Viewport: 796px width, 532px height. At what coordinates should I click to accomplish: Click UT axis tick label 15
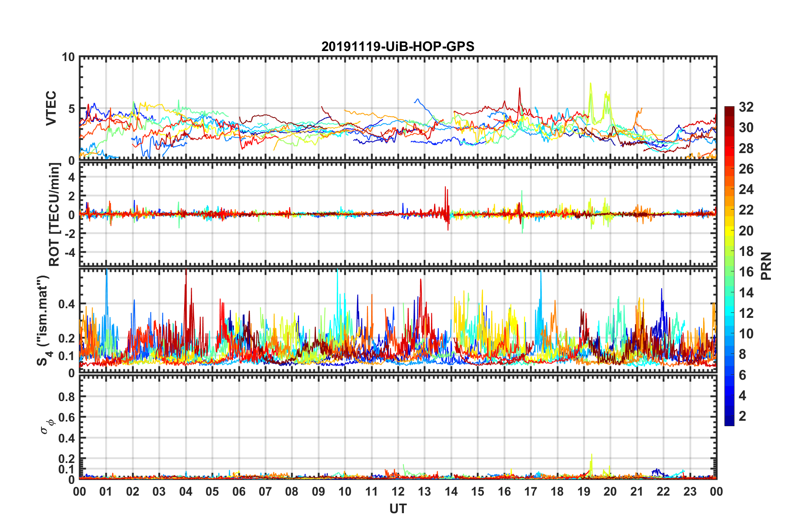click(478, 491)
